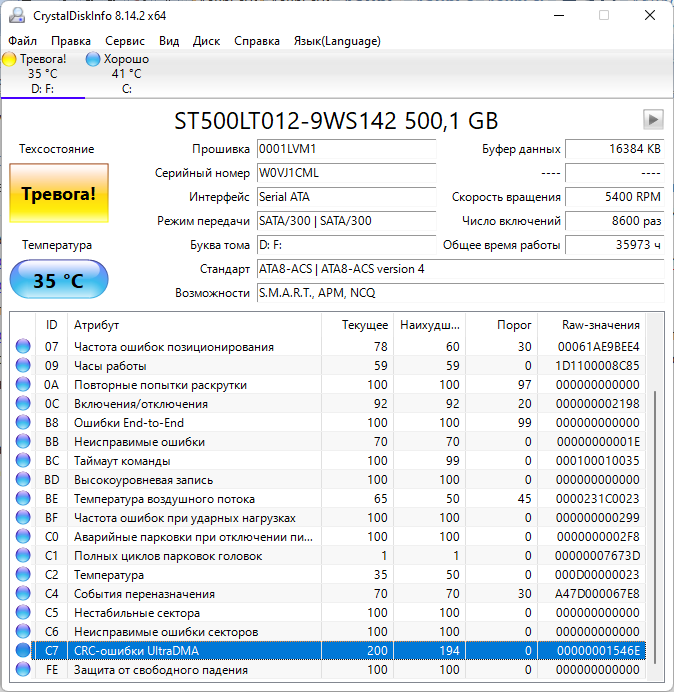
Task: Select the row Полных циклов парковок головок
Action: (329, 555)
